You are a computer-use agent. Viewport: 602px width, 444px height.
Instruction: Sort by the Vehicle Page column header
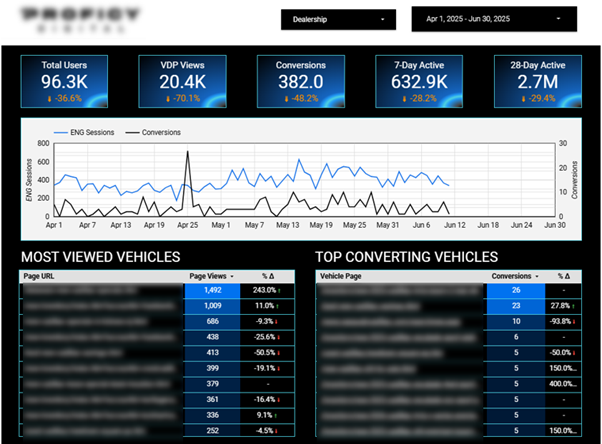[x=342, y=276]
